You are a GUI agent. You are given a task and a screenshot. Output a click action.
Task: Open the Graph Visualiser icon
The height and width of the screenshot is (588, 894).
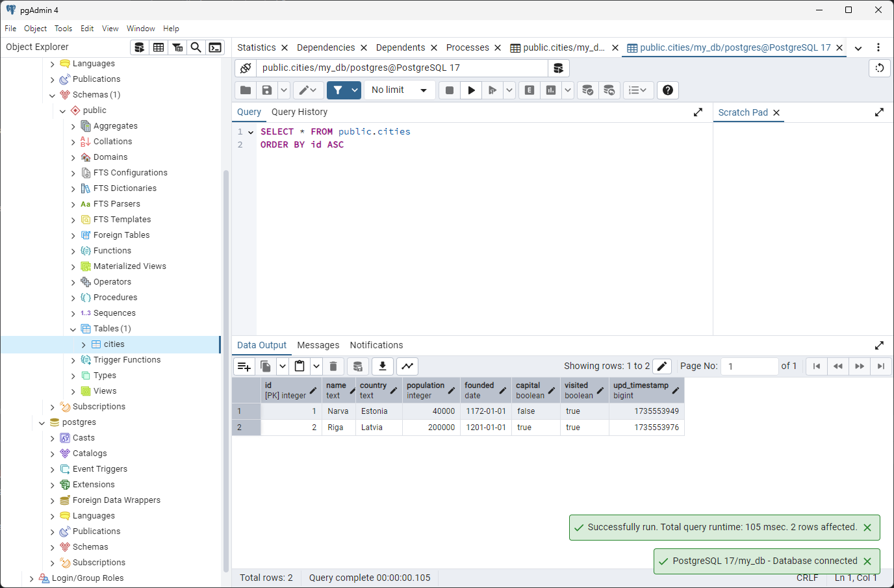coord(407,366)
